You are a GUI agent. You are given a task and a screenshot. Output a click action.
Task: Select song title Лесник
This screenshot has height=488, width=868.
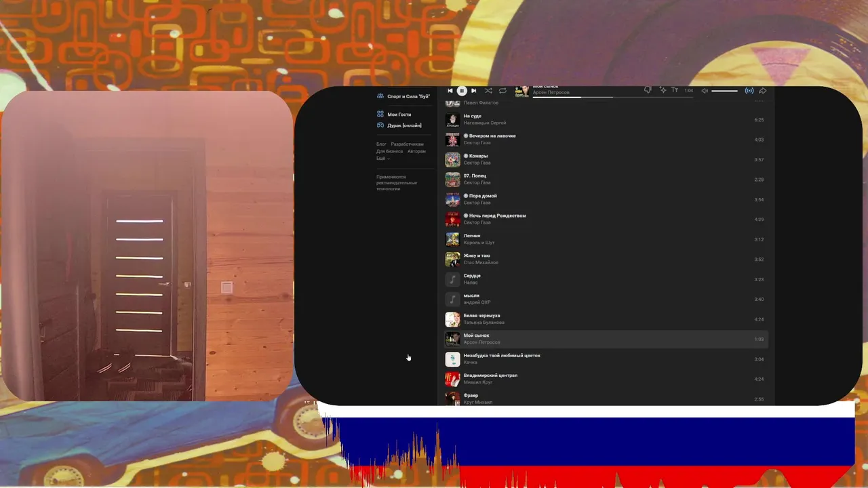pos(472,236)
